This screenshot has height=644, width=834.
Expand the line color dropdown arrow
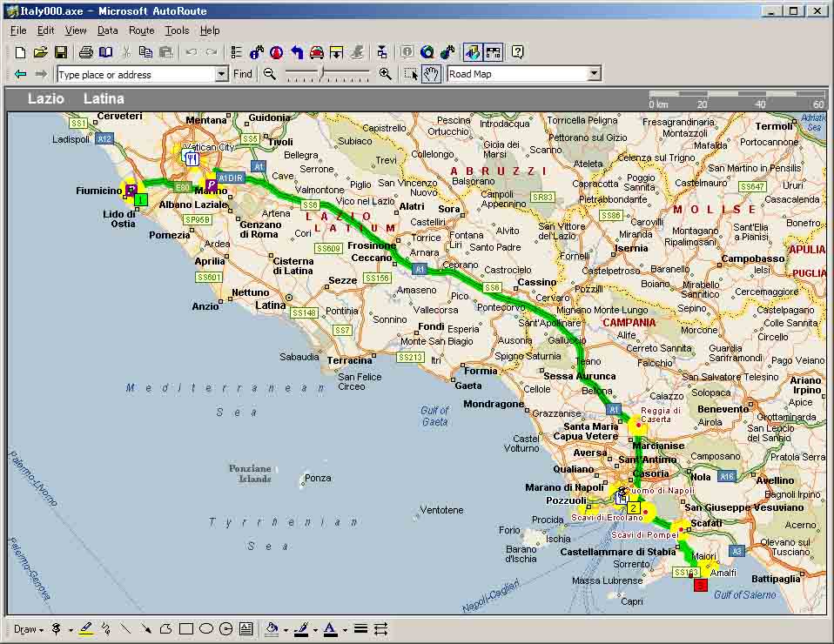pos(315,630)
